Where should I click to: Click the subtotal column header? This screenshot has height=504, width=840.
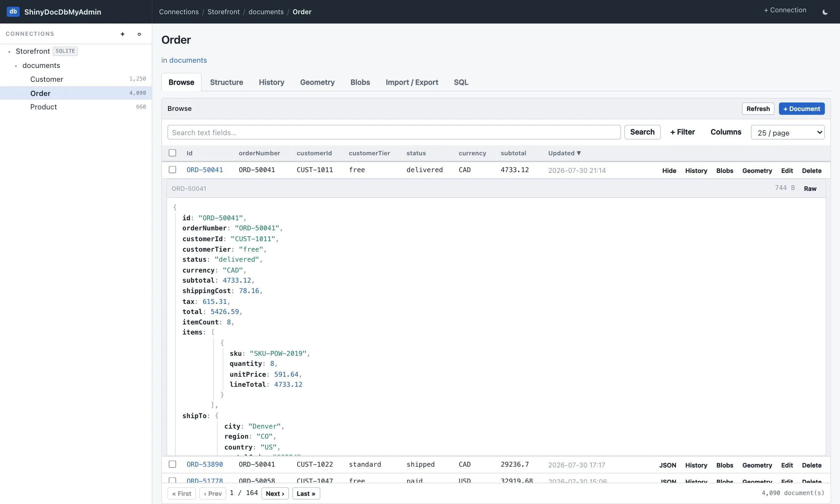[513, 153]
